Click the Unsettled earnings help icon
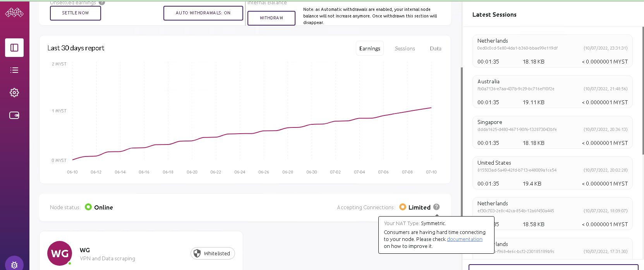 click(x=102, y=2)
